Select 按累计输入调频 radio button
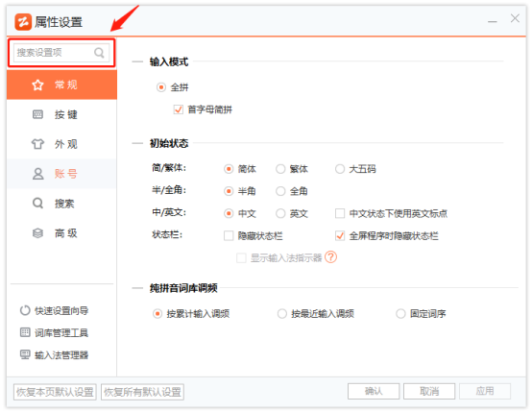Image resolution: width=532 pixels, height=412 pixels. [x=157, y=314]
